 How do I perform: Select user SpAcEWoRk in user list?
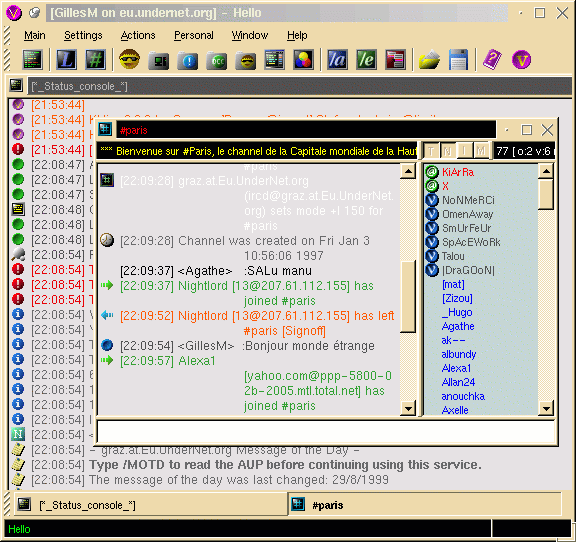(471, 242)
